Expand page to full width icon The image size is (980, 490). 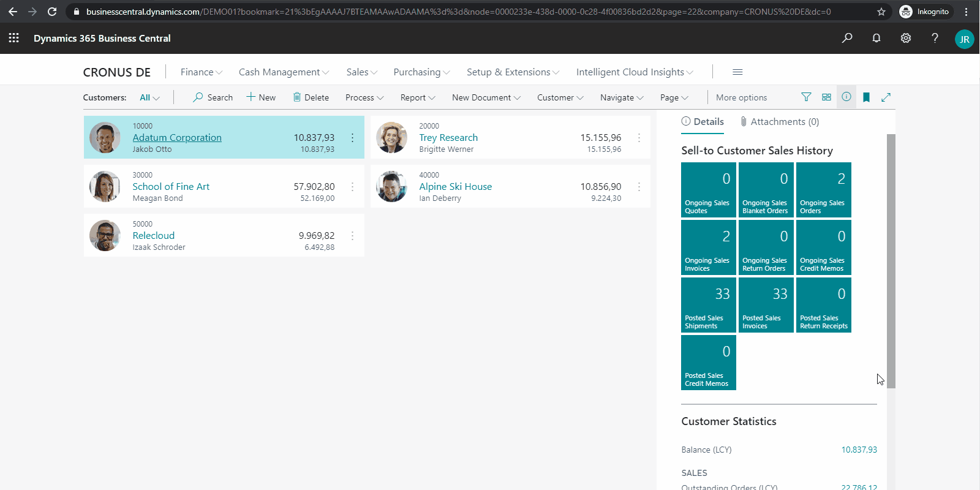pyautogui.click(x=886, y=97)
